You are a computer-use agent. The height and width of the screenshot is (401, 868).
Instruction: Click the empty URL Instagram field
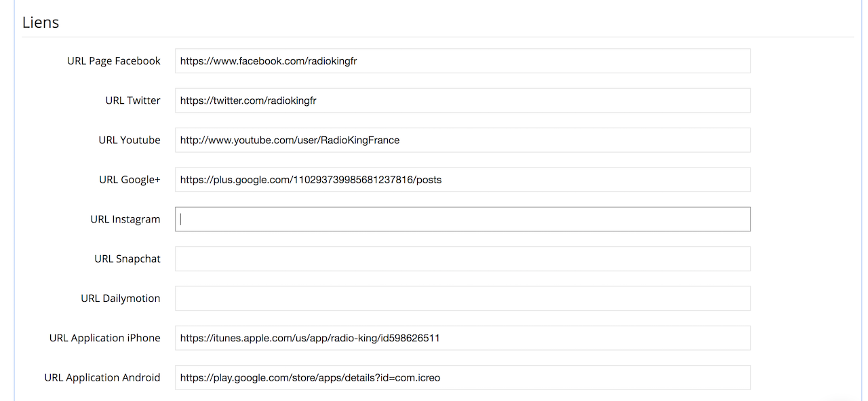[462, 219]
